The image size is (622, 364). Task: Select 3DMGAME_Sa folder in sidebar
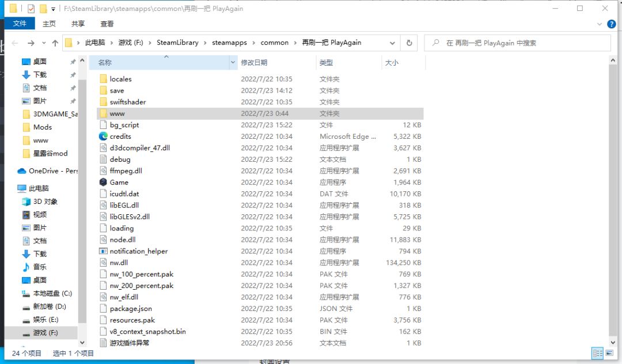point(50,114)
